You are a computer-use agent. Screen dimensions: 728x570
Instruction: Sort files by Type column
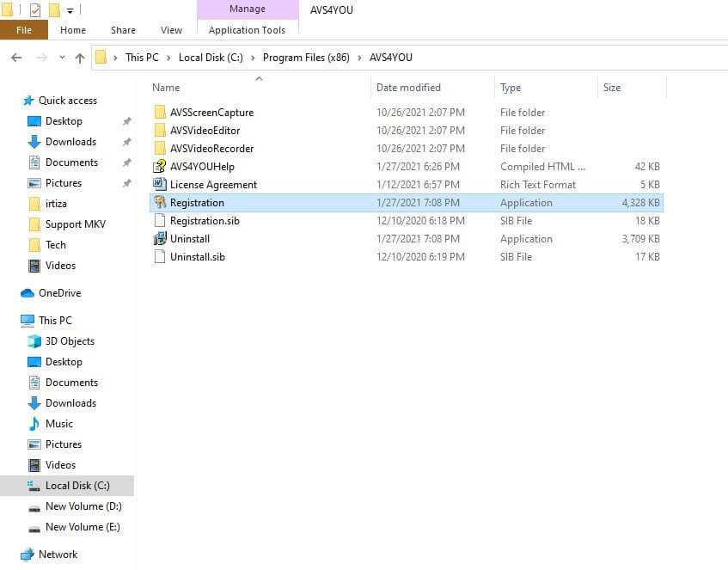pos(511,88)
